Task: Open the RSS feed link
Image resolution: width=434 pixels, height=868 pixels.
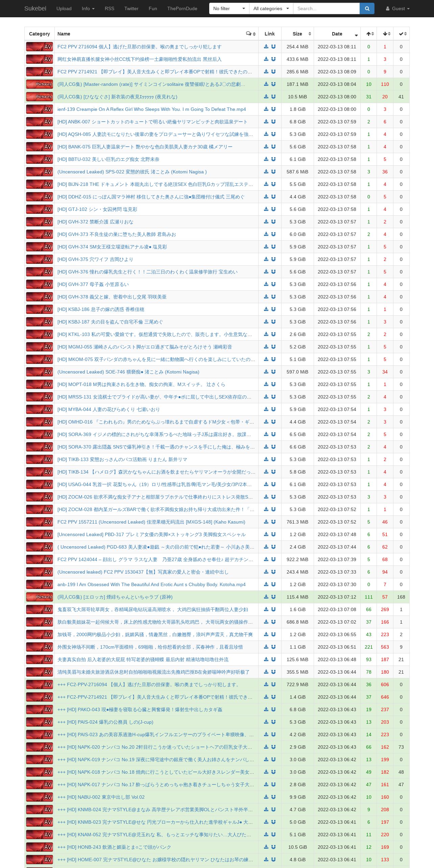Action: pos(110,8)
